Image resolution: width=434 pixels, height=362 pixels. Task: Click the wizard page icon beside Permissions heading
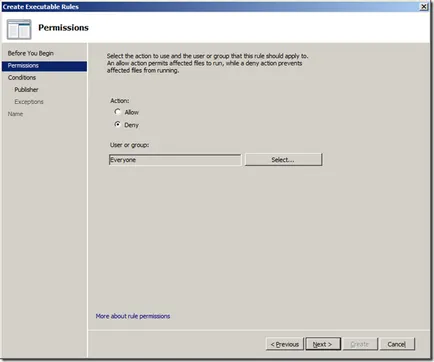(x=19, y=29)
